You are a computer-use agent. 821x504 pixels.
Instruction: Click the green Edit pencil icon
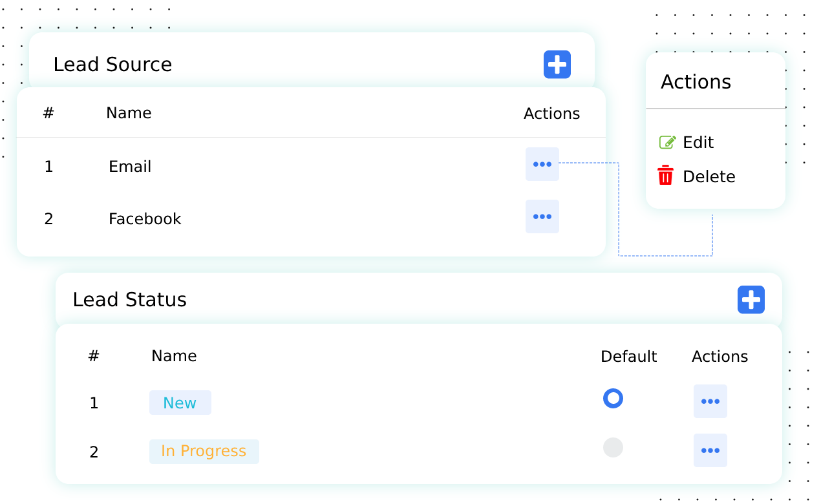tap(667, 142)
